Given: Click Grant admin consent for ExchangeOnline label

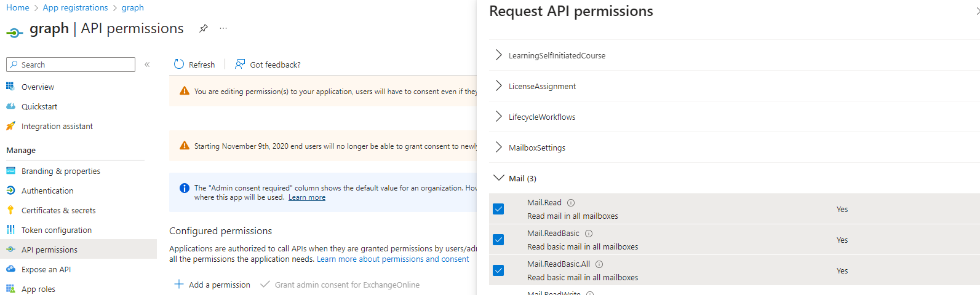Looking at the screenshot, I should [347, 285].
